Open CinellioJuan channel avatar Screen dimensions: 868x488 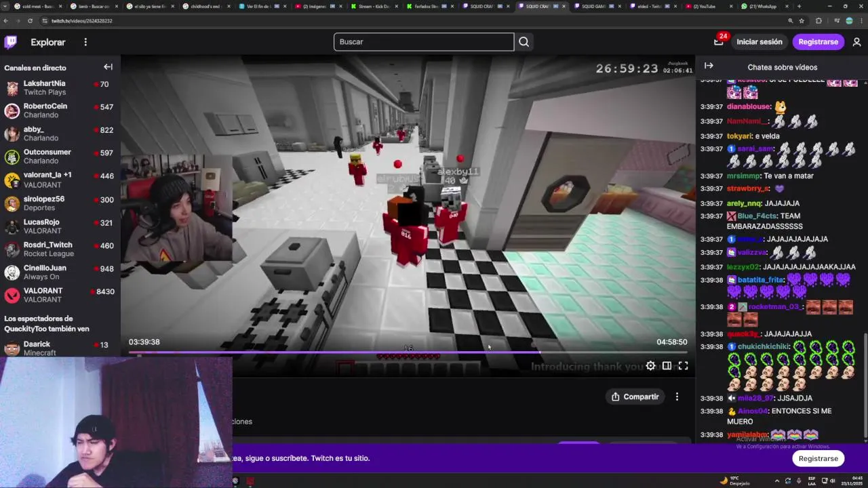click(12, 272)
